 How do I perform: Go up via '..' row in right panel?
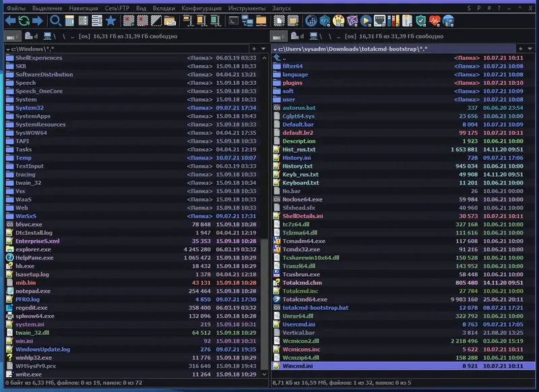pyautogui.click(x=404, y=58)
